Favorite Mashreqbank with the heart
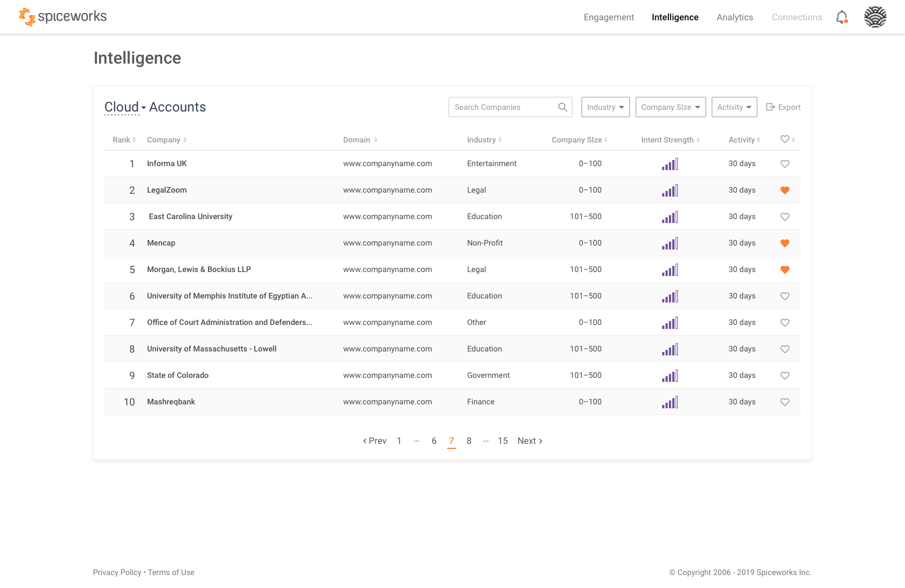 (785, 402)
